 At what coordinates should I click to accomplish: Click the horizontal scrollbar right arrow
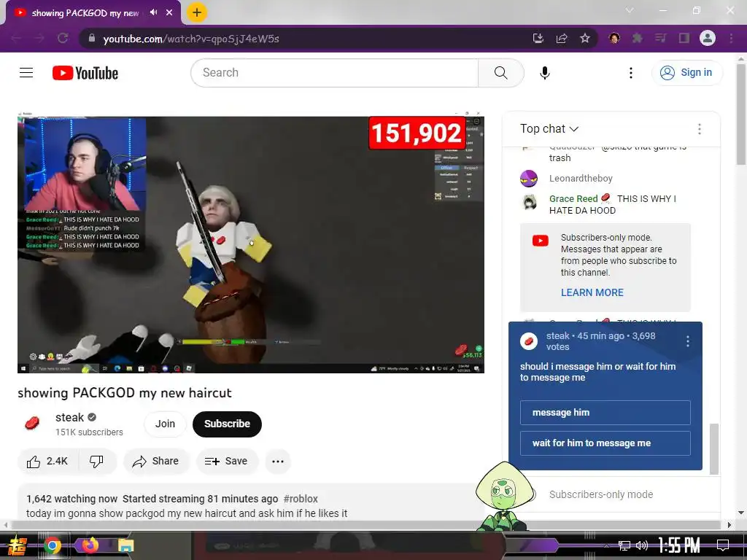coord(729,525)
